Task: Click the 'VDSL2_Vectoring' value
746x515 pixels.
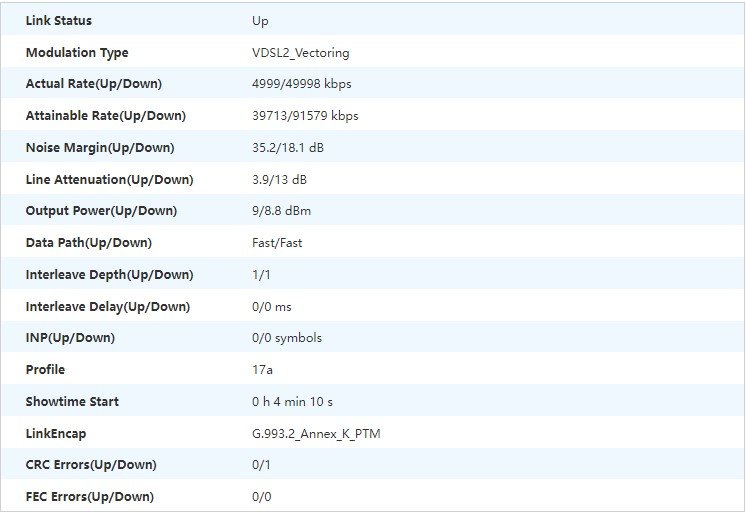Action: (x=301, y=52)
